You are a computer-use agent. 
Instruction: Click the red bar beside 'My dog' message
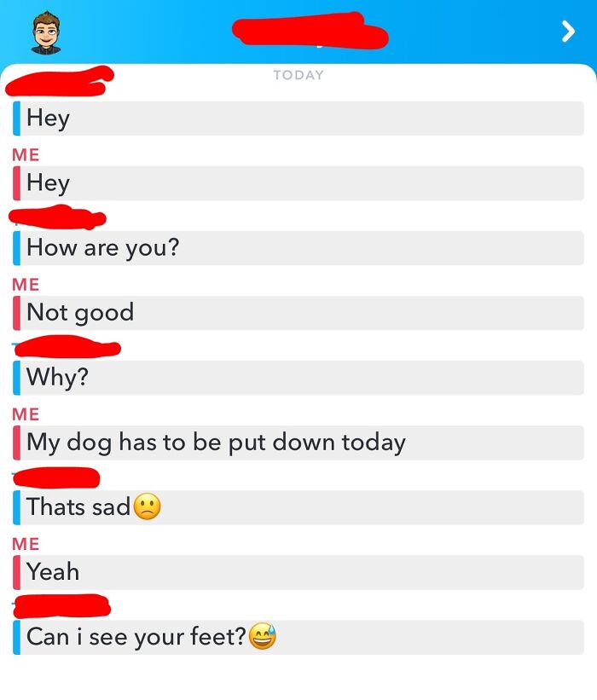point(16,443)
